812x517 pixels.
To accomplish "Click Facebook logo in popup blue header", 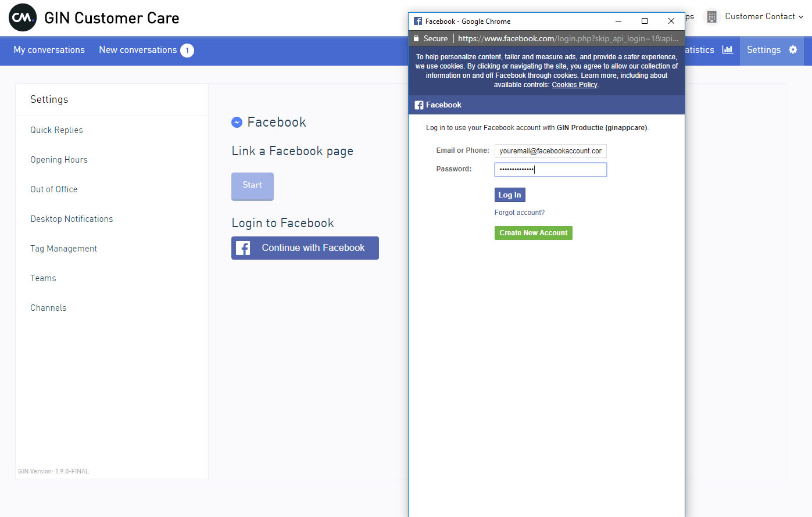I will pos(418,105).
